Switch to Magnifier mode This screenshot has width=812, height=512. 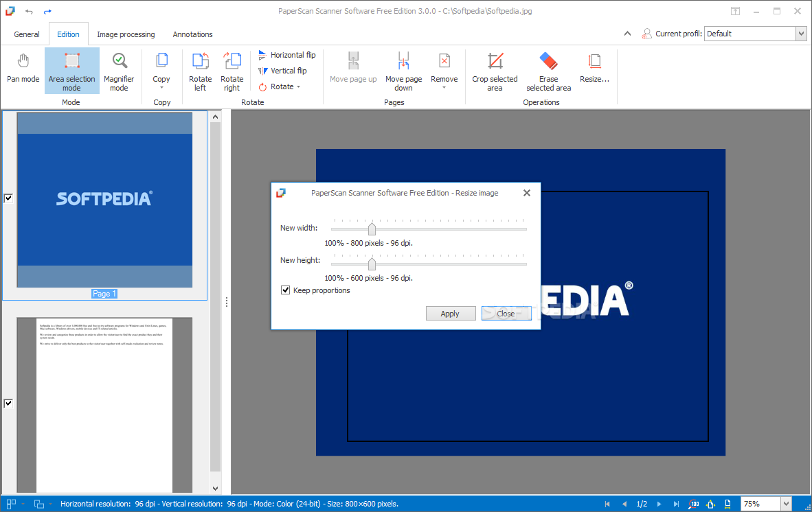[x=119, y=70]
